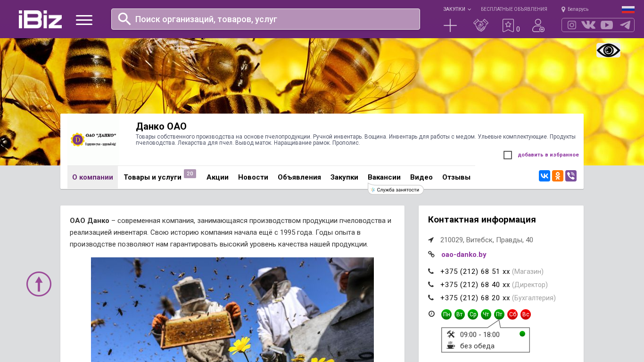
Task: Click phone icon beside Директор number
Action: click(431, 285)
